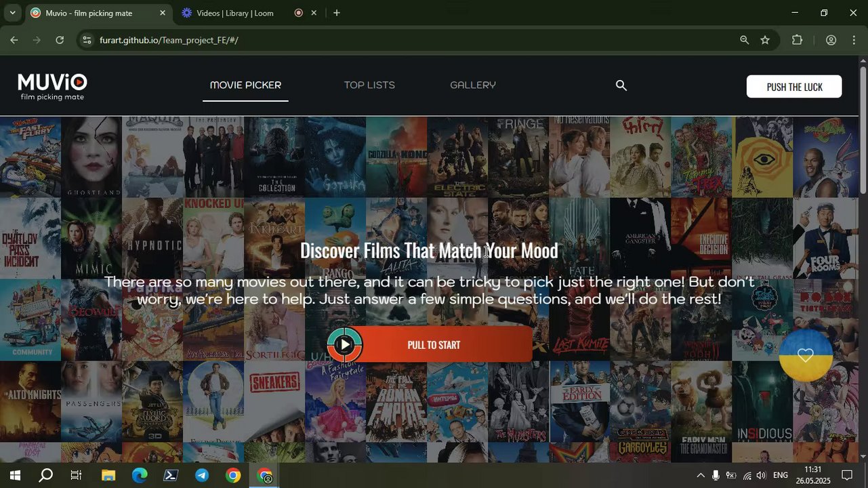The image size is (868, 488).
Task: Close the Muvio tab
Action: (162, 13)
